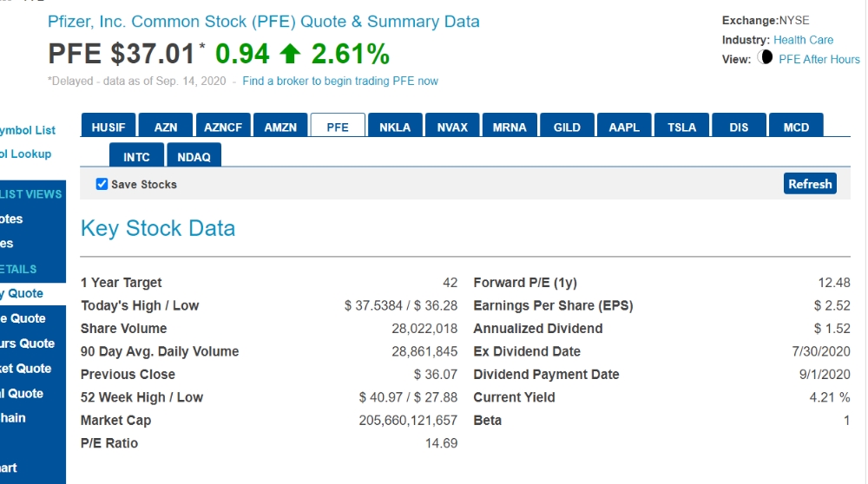Viewport: 868px width, 484px height.
Task: Click the Share Volume value 28,022,018
Action: (424, 329)
